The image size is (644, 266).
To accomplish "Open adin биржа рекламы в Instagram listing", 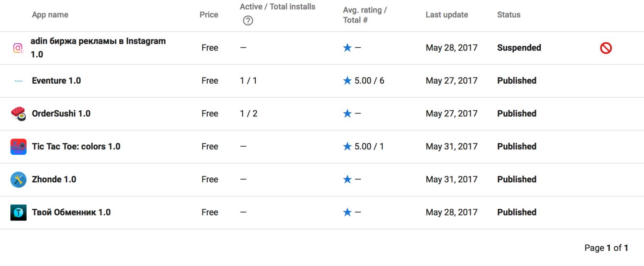I will 98,41.
